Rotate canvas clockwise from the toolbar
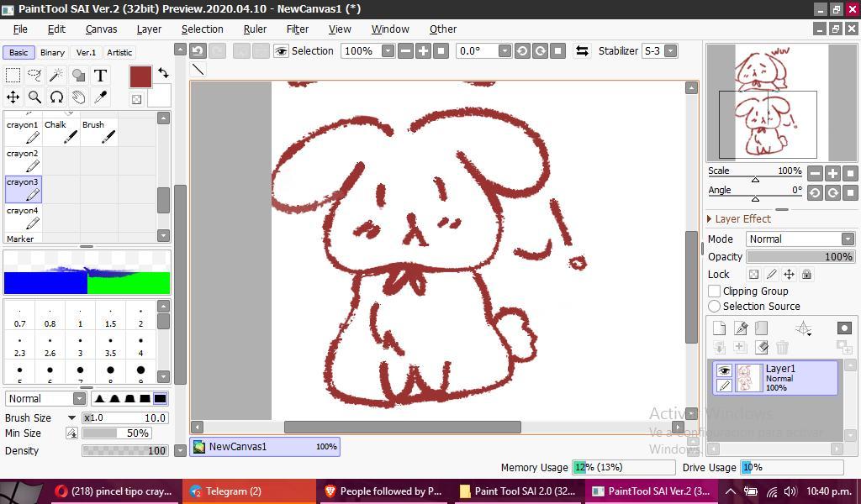The height and width of the screenshot is (504, 861). click(541, 51)
